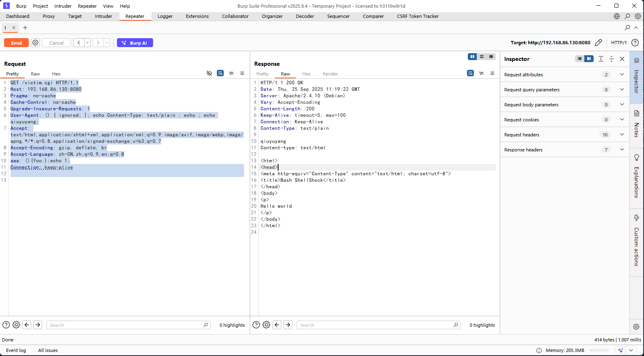Toggle word wrap in Request editor
This screenshot has height=356, width=644.
220,73
